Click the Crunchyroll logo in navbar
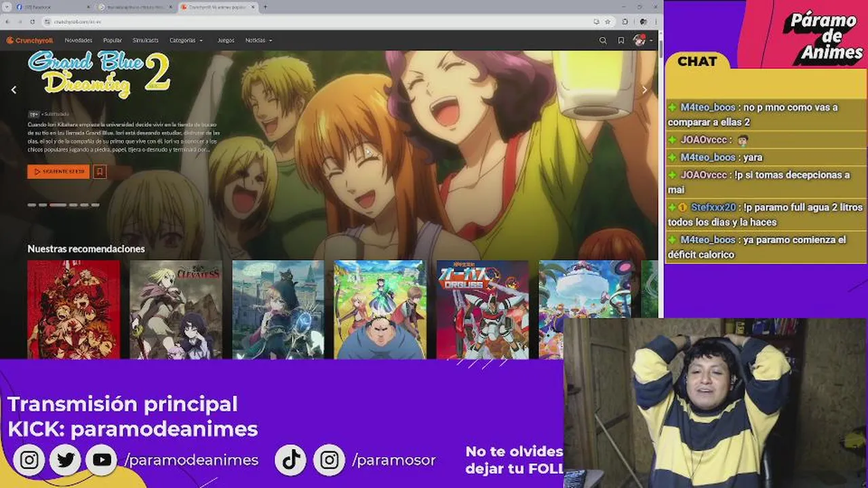Screen dimensions: 868x488 click(29, 41)
